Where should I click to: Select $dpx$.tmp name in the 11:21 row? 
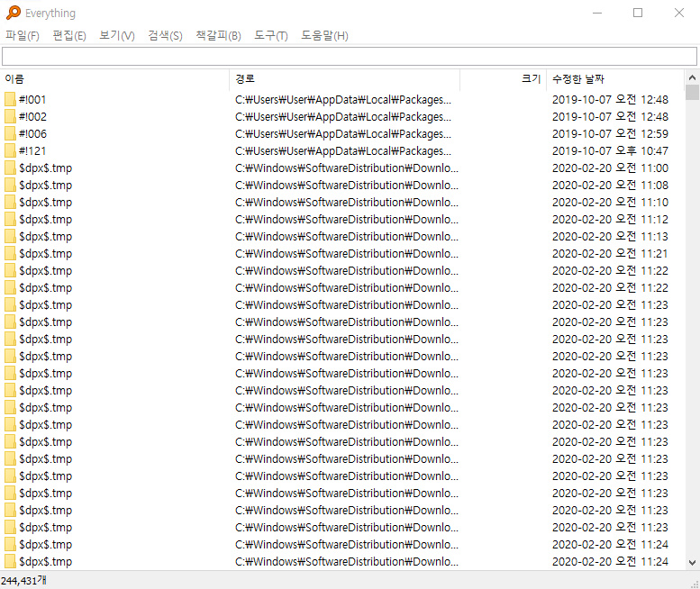click(46, 253)
